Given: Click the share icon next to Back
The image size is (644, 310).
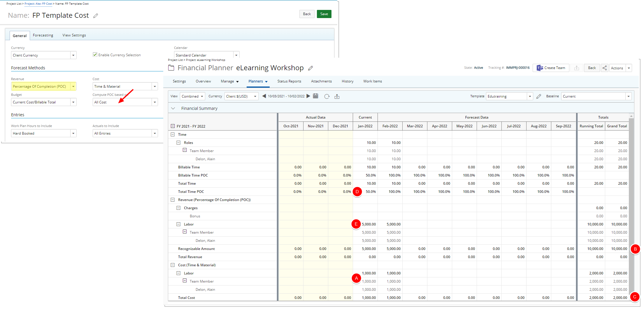Looking at the screenshot, I should click(605, 68).
